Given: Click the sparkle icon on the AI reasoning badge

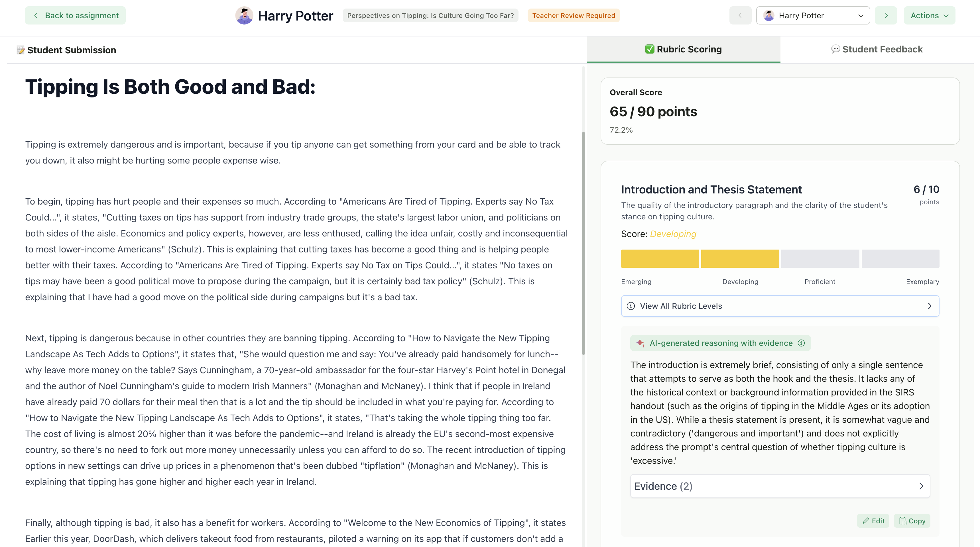Looking at the screenshot, I should 641,343.
